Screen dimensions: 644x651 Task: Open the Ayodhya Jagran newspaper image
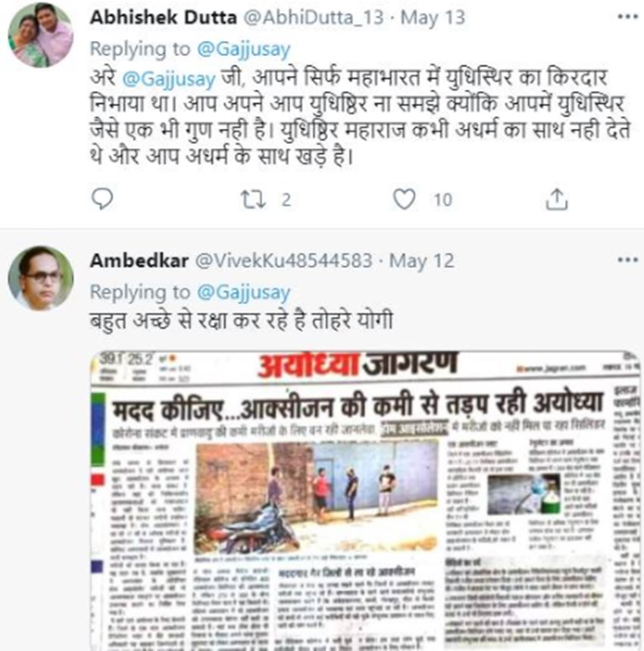click(x=365, y=501)
